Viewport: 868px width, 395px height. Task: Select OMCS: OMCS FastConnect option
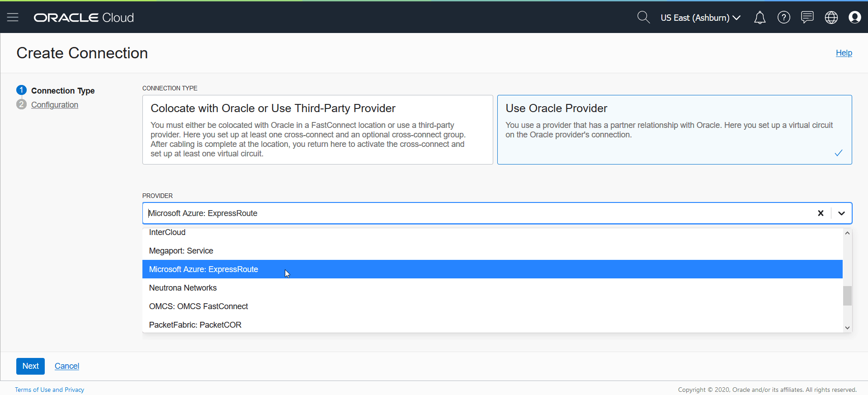[x=198, y=306]
